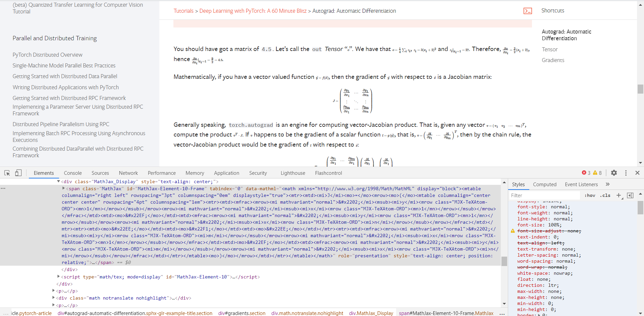Toggle the .cls class editor button
The height and width of the screenshot is (316, 644).
point(605,195)
